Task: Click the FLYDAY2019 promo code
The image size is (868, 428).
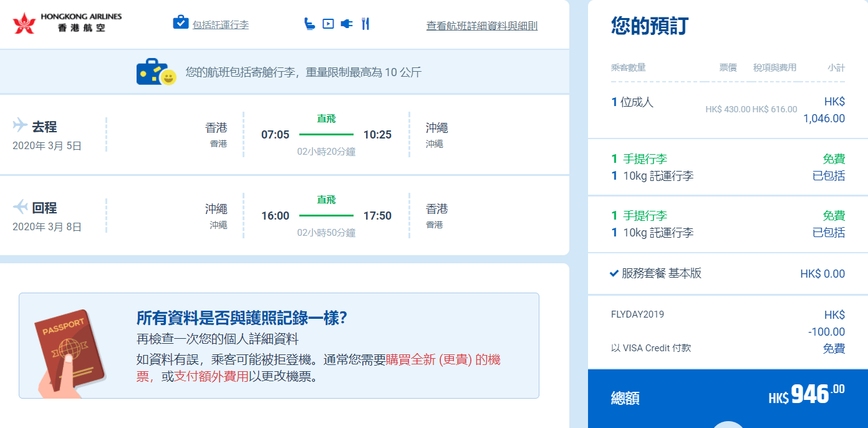Action: pos(637,314)
